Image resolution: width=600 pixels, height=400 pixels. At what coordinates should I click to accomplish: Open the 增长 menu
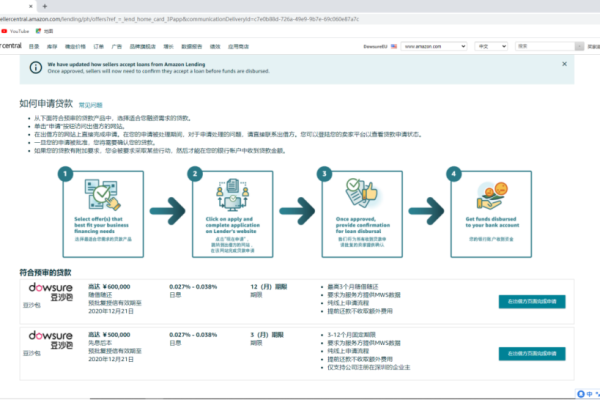click(169, 46)
